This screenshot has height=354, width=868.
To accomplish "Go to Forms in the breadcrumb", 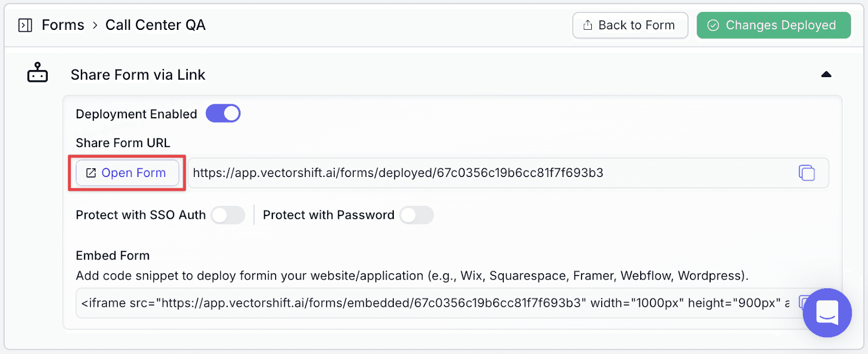I will (x=63, y=25).
